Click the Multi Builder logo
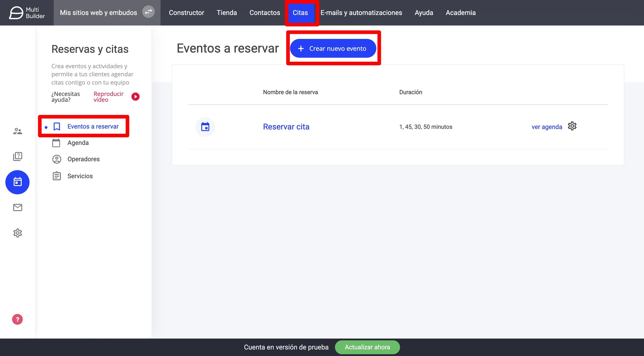 pos(27,13)
